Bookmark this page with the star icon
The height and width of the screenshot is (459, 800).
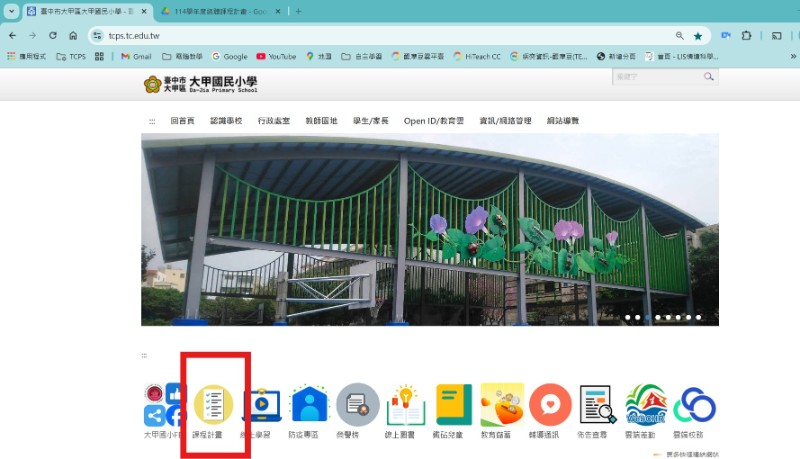[x=698, y=35]
